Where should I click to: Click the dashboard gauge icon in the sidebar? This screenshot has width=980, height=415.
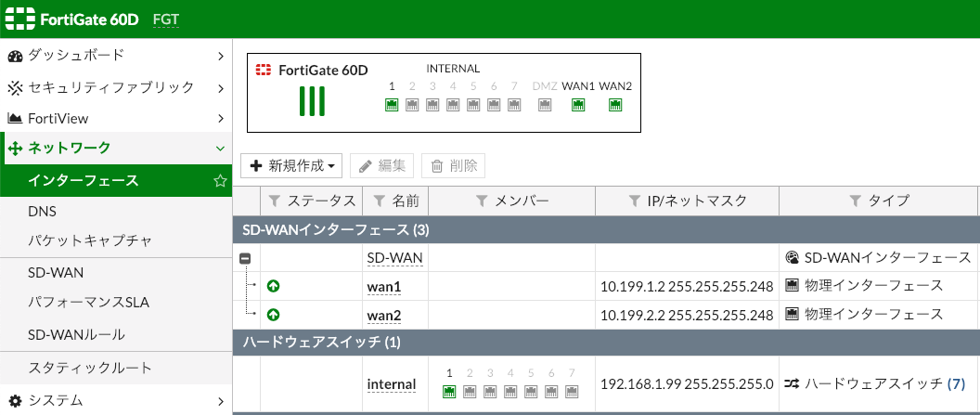pyautogui.click(x=15, y=56)
